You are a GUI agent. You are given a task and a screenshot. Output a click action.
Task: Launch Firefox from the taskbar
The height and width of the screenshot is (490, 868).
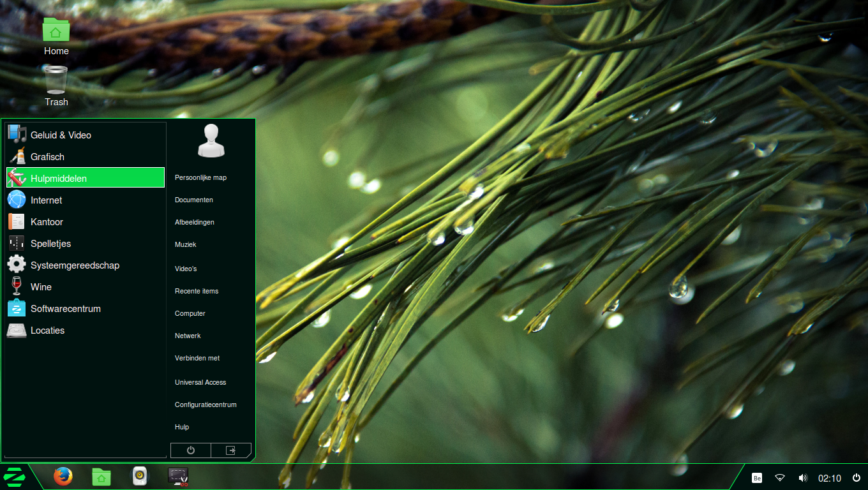[63, 477]
